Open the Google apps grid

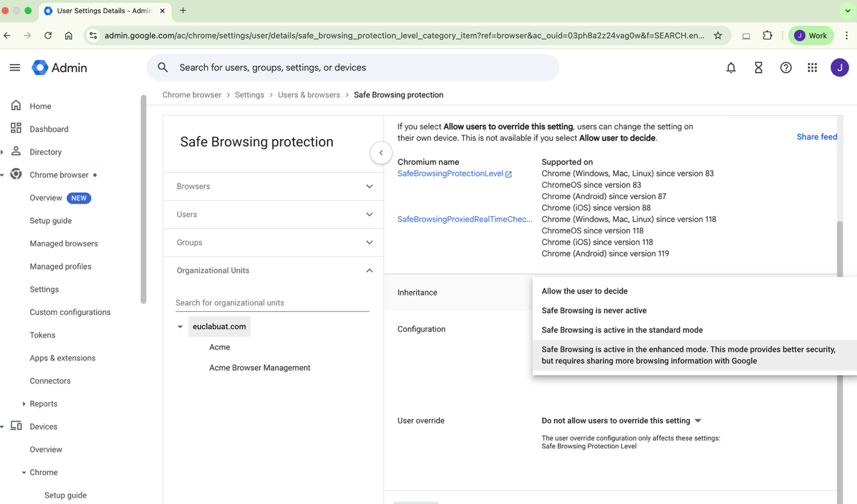click(812, 68)
